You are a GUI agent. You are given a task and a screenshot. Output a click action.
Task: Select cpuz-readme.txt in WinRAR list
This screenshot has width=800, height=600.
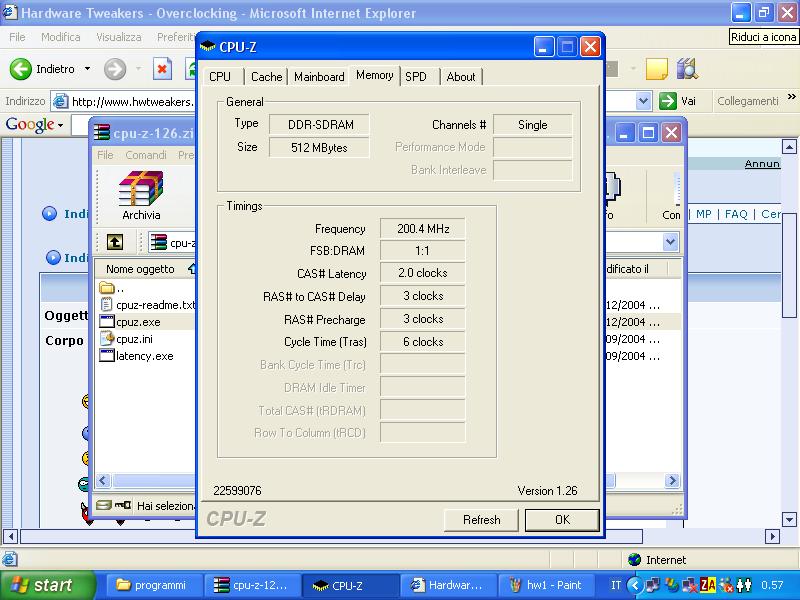pyautogui.click(x=147, y=305)
